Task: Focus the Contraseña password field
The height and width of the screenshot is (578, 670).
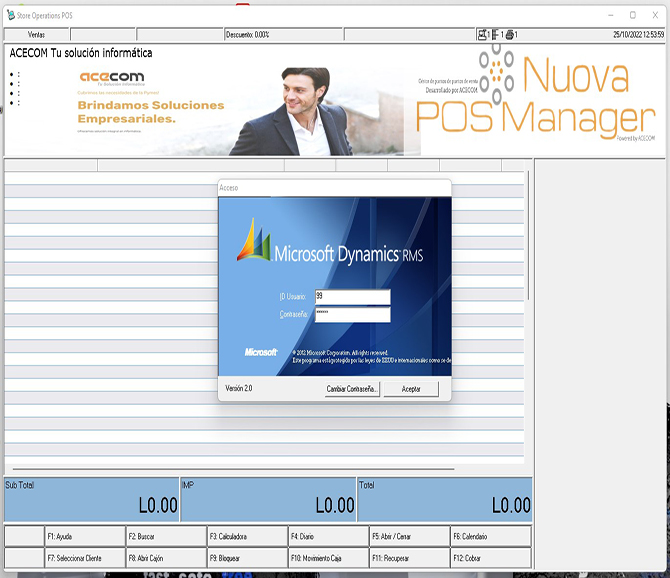Action: 353,314
